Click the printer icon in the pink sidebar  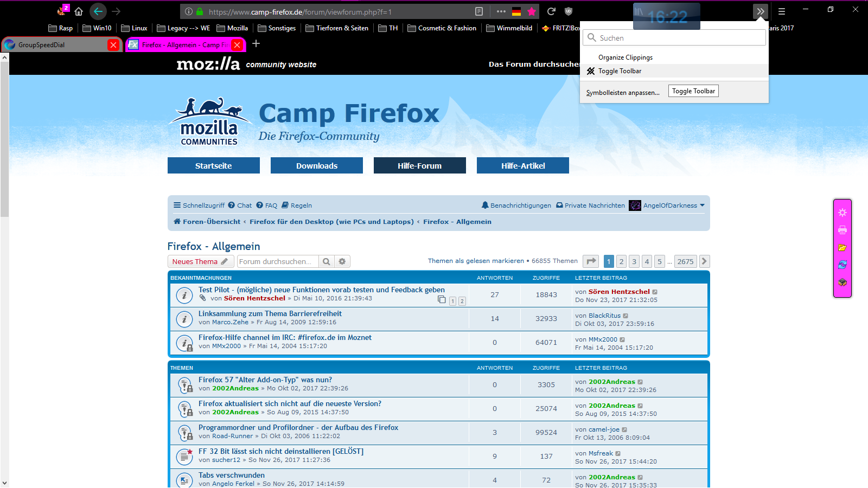click(843, 230)
